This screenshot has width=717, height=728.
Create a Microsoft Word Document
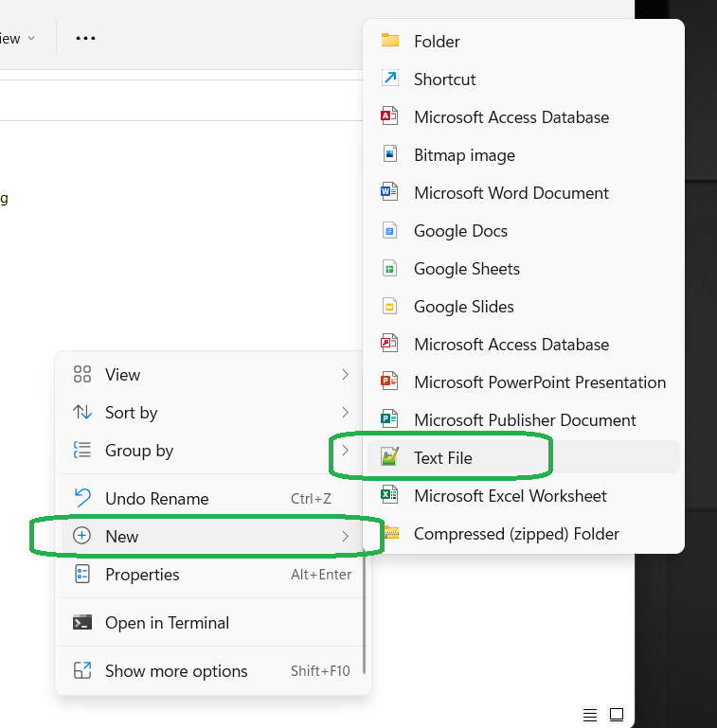[524, 193]
